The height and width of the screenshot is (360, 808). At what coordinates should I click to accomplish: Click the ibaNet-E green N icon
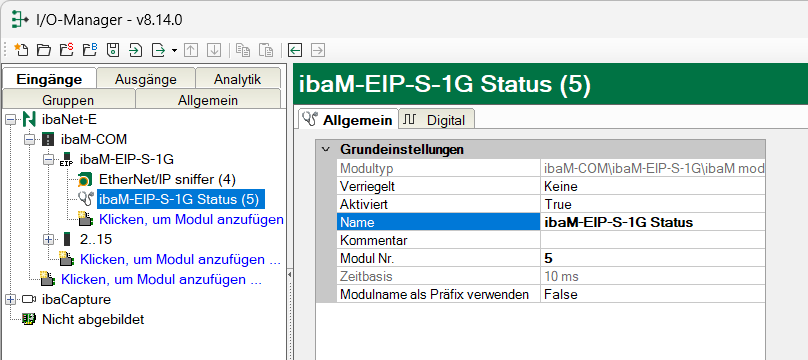click(29, 119)
